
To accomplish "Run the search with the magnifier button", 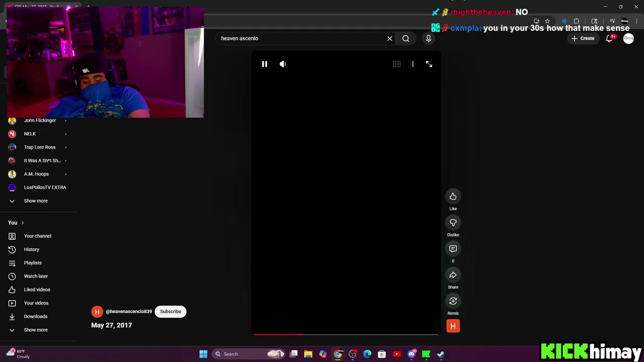I will 406,38.
